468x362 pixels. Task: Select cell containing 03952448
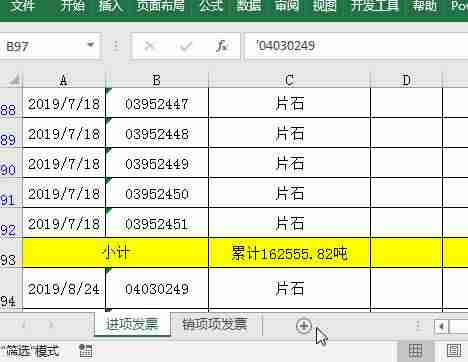click(x=157, y=134)
